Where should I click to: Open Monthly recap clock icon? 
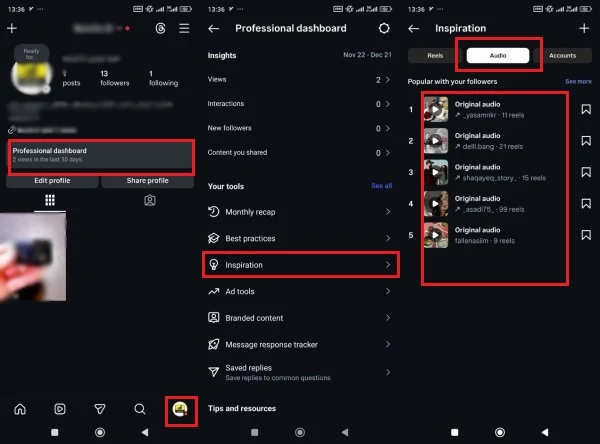tap(214, 212)
